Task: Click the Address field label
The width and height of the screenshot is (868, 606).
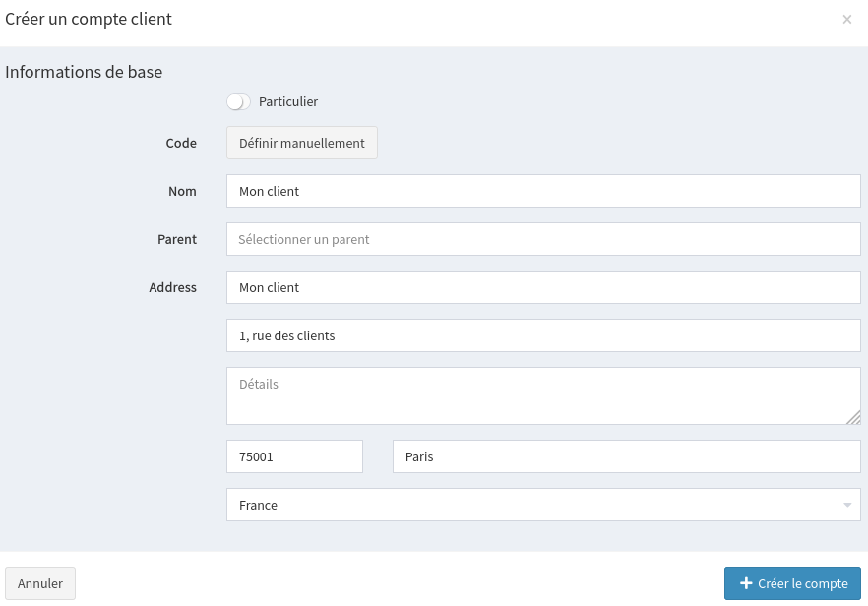Action: tap(172, 287)
